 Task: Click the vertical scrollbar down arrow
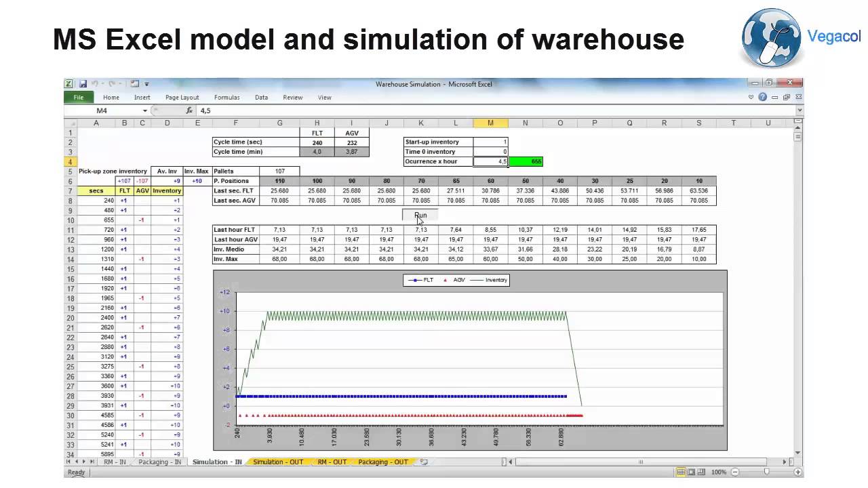coord(798,453)
